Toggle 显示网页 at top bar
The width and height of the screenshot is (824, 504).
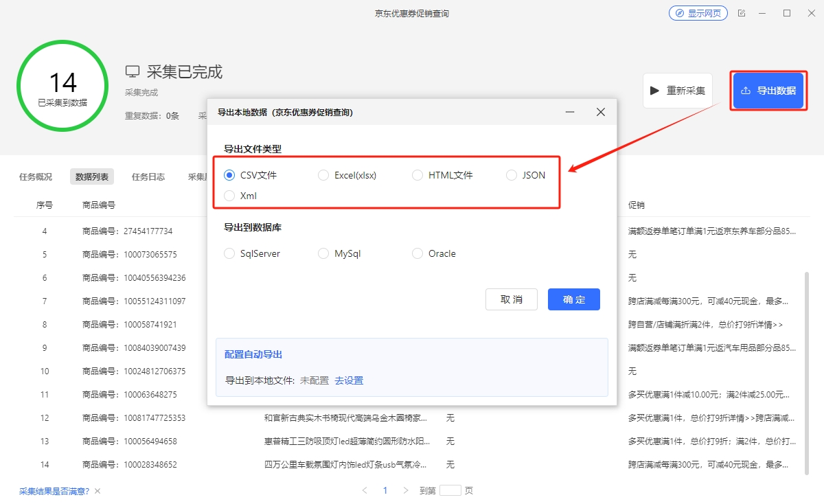(x=698, y=13)
